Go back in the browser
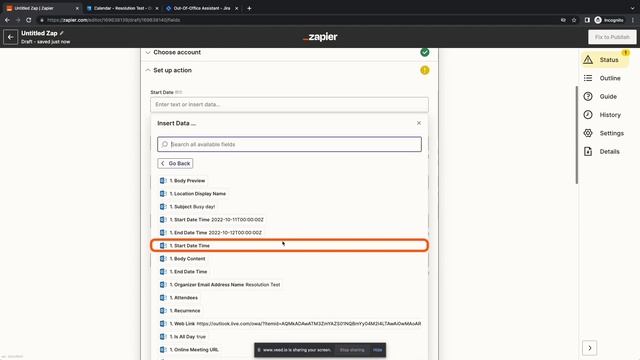The height and width of the screenshot is (360, 640). 7,20
